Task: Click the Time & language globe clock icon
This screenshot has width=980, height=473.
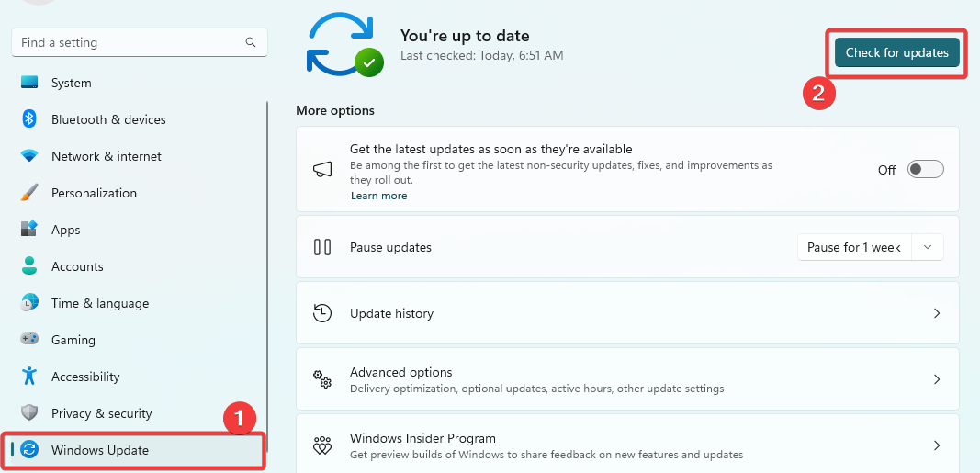Action: [x=29, y=302]
